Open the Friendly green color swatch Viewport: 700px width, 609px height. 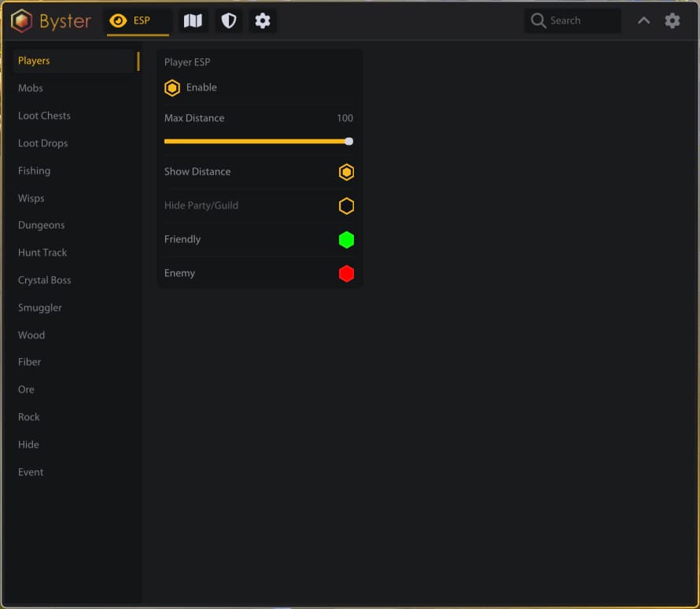346,240
